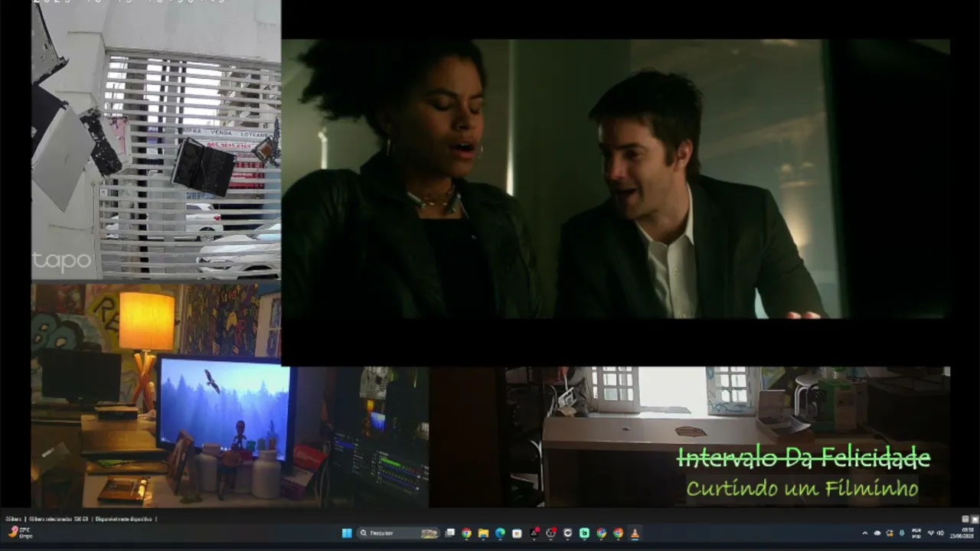This screenshot has width=980, height=551.
Task: Open the volume control in the system tray
Action: 940,533
